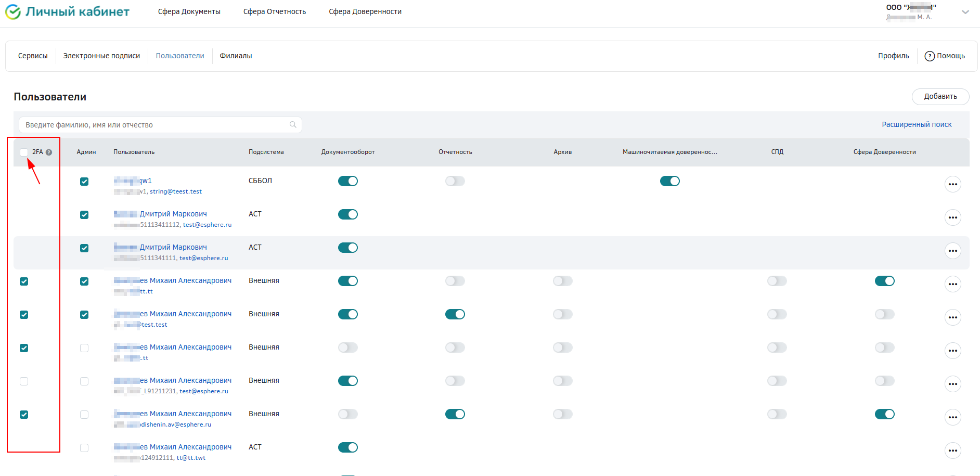Open three-dot menu for the 5111341111 row
Image resolution: width=980 pixels, height=476 pixels.
952,251
